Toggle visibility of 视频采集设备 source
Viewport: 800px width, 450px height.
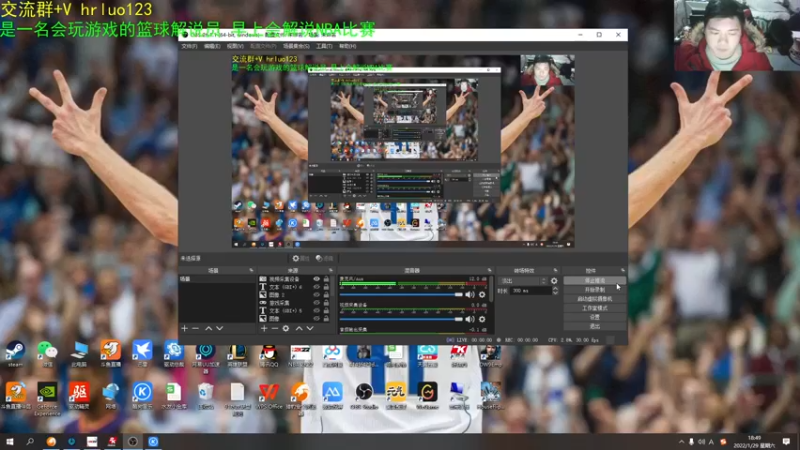316,279
